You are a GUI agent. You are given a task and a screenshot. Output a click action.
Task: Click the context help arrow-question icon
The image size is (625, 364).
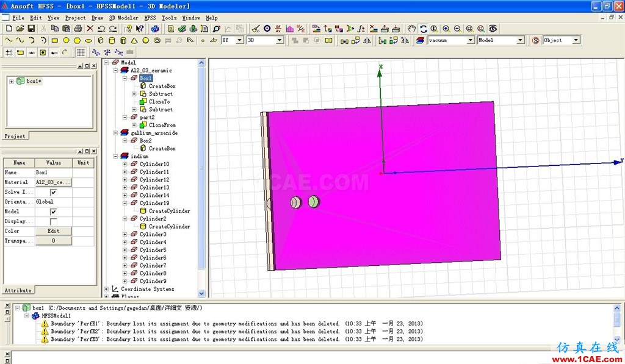[x=140, y=29]
